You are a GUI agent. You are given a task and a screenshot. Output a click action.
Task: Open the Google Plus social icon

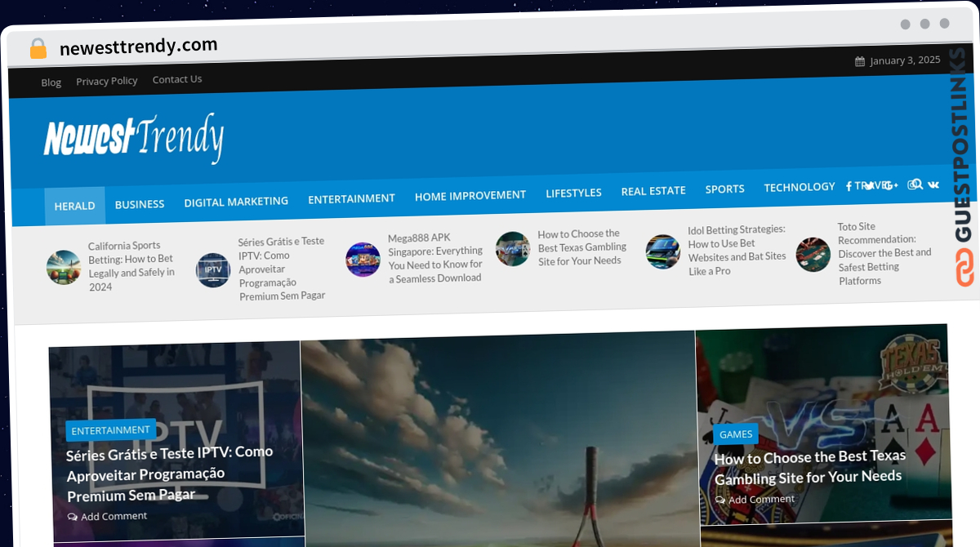pos(890,185)
